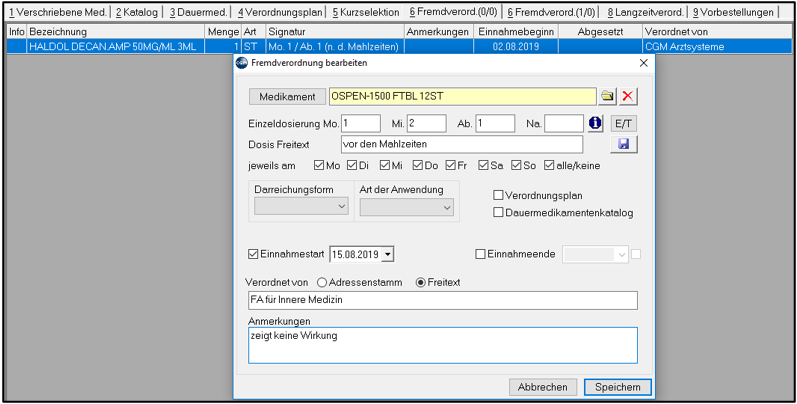Viewport: 797px width, 404px height.
Task: Click the small box beside Einnahmeende dropdown
Action: coord(635,254)
